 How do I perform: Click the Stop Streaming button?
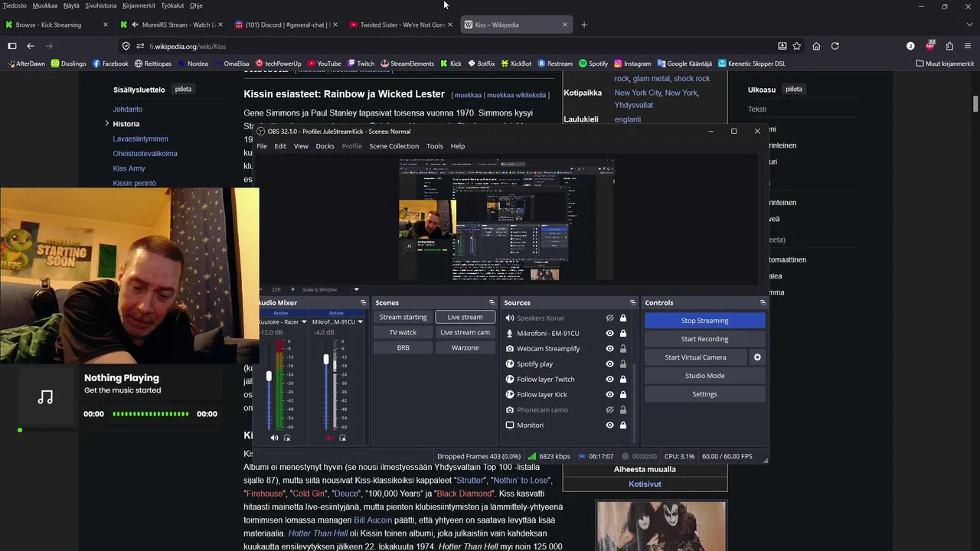click(x=704, y=321)
